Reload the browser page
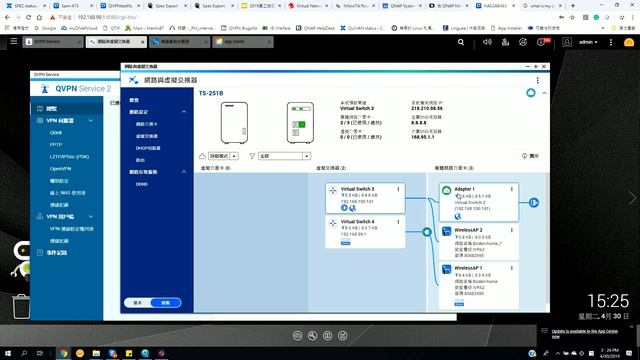This screenshot has width=640, height=360. click(28, 17)
